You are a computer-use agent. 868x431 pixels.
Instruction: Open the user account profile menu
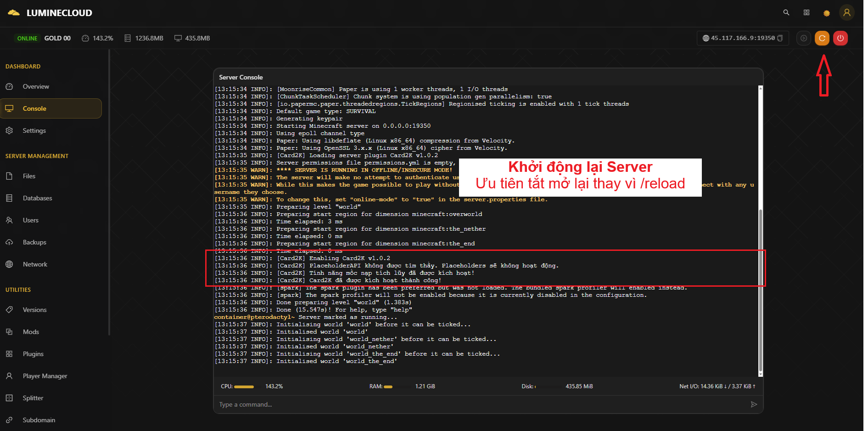(x=846, y=13)
